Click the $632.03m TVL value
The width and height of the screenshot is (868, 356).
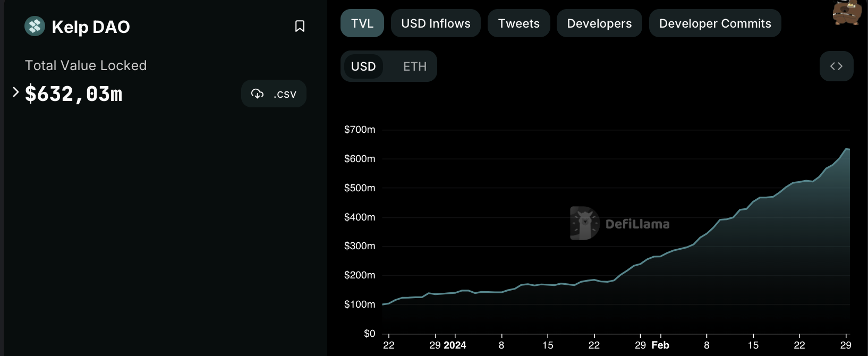[74, 94]
